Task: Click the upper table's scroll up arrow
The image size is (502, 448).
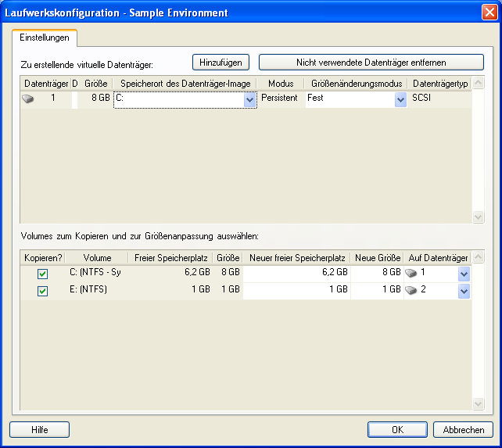Action: pyautogui.click(x=479, y=83)
